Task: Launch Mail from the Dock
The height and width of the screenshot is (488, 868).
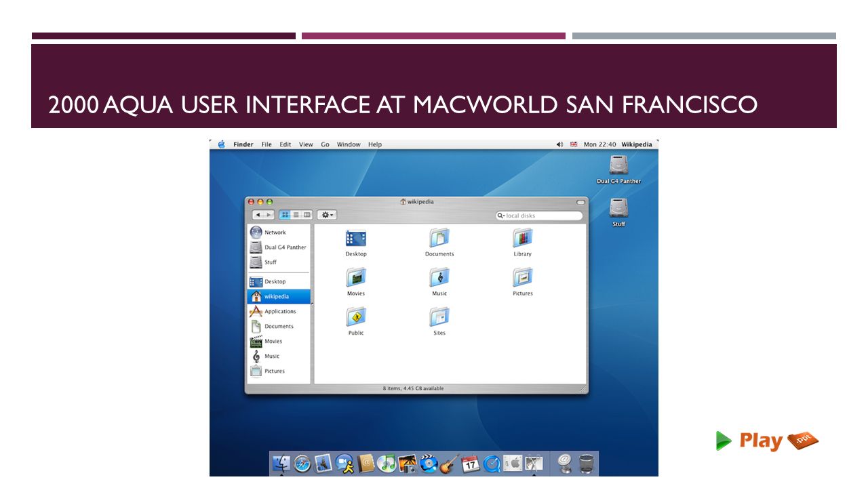Action: click(x=323, y=464)
